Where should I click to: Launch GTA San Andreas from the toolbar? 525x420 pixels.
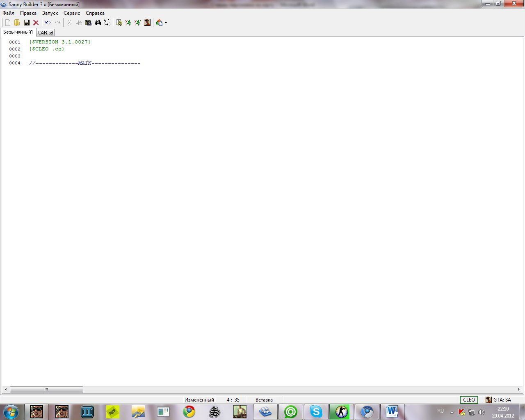[x=147, y=23]
